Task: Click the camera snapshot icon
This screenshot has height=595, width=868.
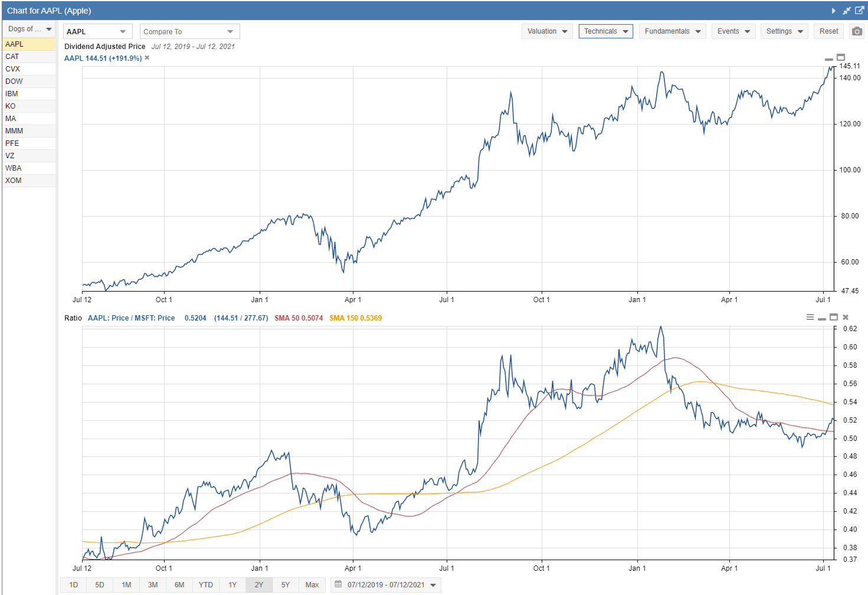Action: (x=857, y=31)
